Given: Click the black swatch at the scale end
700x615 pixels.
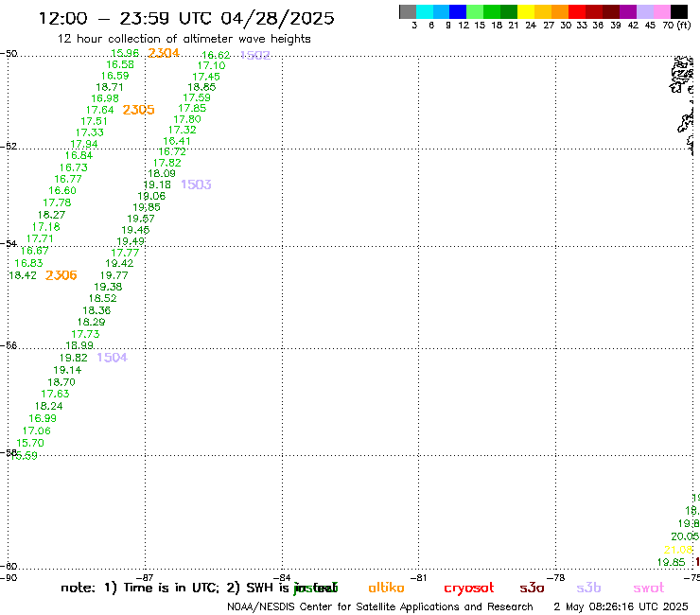Looking at the screenshot, I should [679, 11].
